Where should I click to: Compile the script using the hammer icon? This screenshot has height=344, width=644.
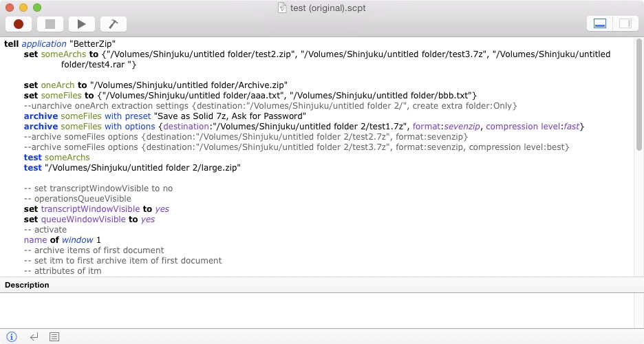(x=114, y=24)
